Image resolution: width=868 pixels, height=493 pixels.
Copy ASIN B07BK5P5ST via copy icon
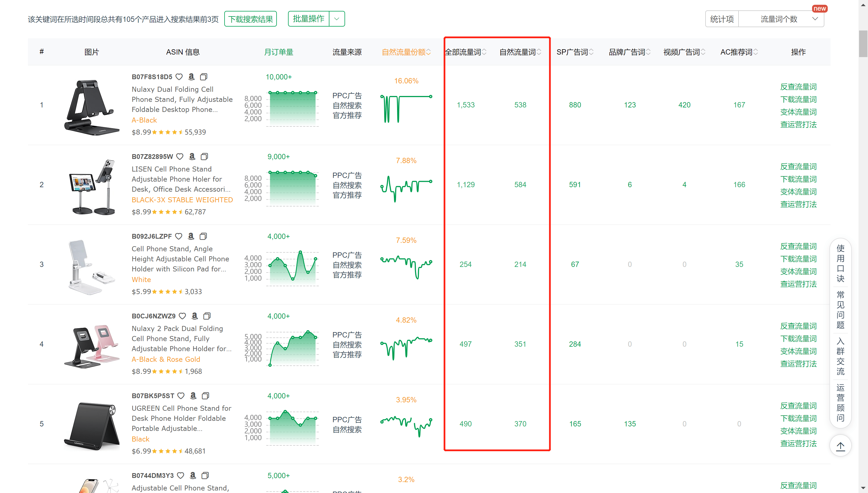[x=206, y=396]
